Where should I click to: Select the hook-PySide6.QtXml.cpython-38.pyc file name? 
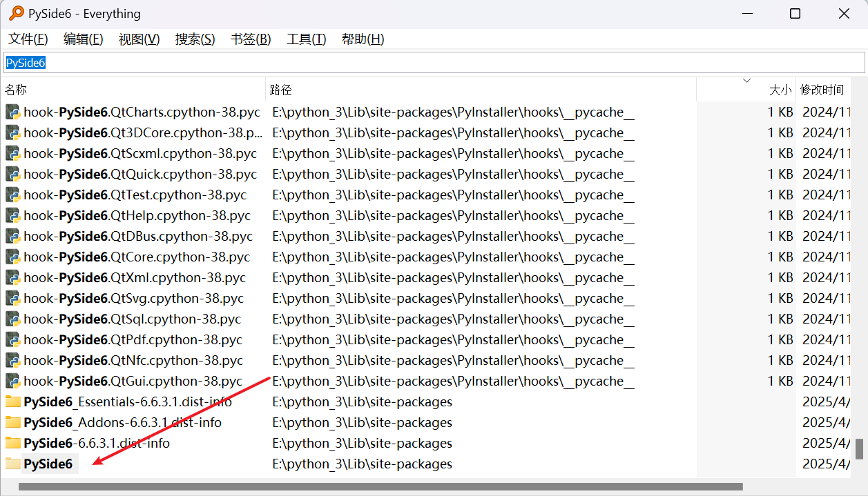tap(135, 277)
